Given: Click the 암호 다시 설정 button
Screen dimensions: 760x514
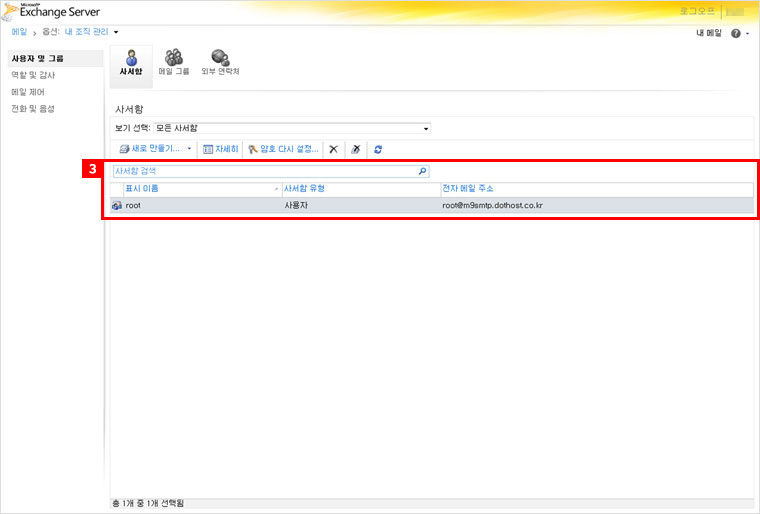Looking at the screenshot, I should coord(283,149).
